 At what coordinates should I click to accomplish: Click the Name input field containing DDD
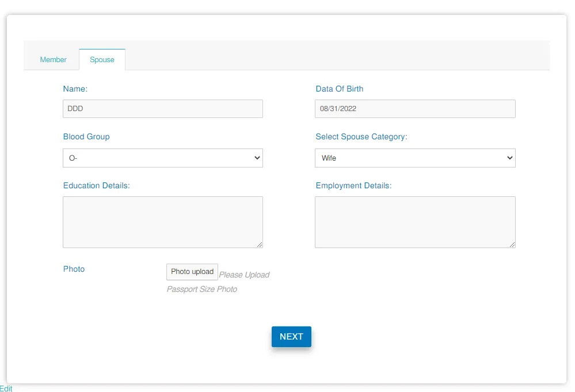[x=163, y=109]
